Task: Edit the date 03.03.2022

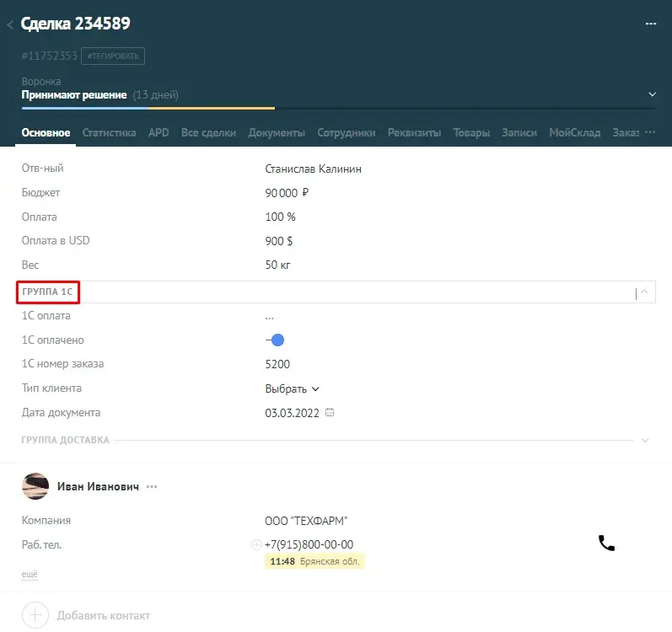Action: point(292,413)
